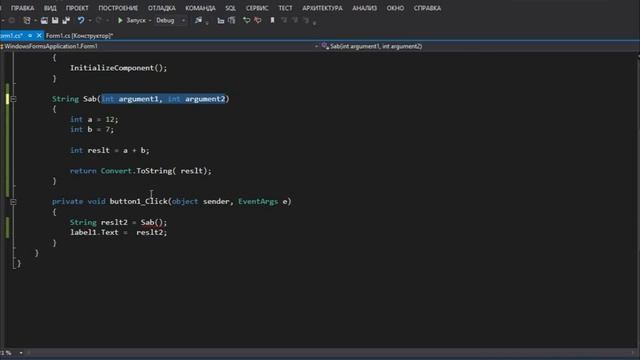The width and height of the screenshot is (640, 360).
Task: Click the Save toolbar icon
Action: point(55,20)
